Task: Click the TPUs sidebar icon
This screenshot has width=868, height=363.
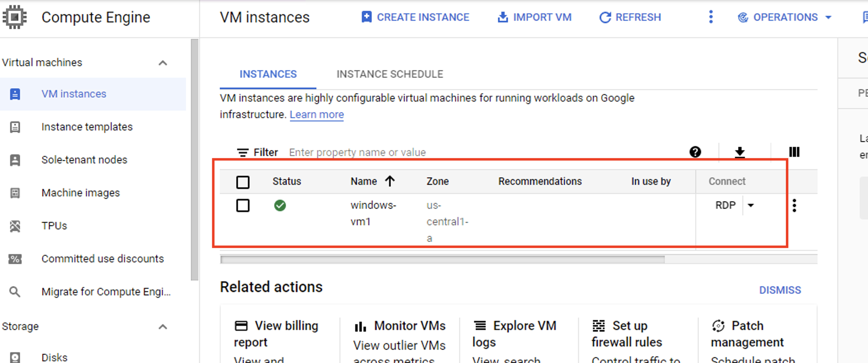Action: [x=15, y=226]
